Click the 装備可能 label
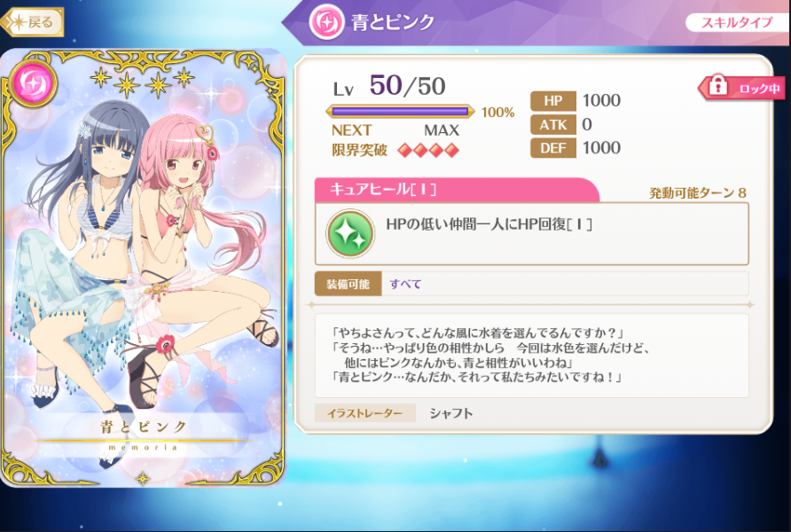This screenshot has width=791, height=532. (349, 284)
